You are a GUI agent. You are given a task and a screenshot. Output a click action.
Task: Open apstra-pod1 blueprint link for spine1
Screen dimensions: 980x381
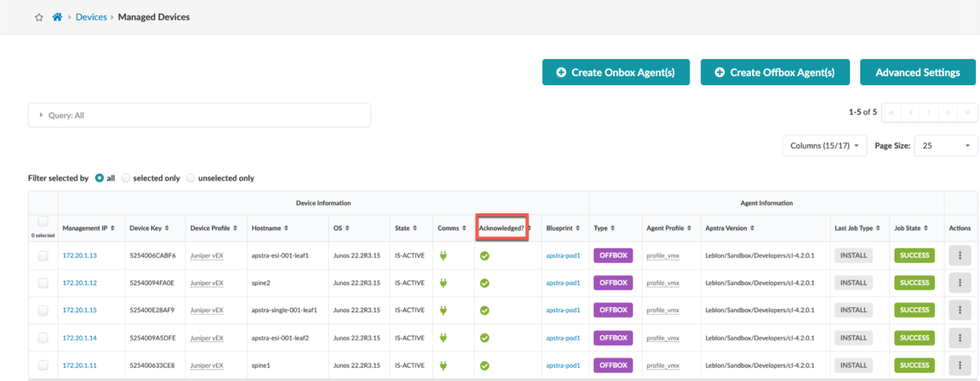click(563, 365)
